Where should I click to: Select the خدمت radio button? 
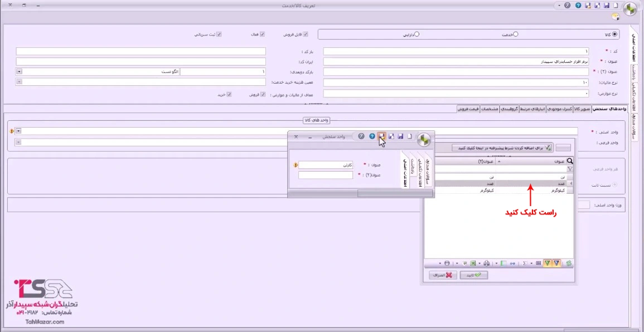coord(516,35)
